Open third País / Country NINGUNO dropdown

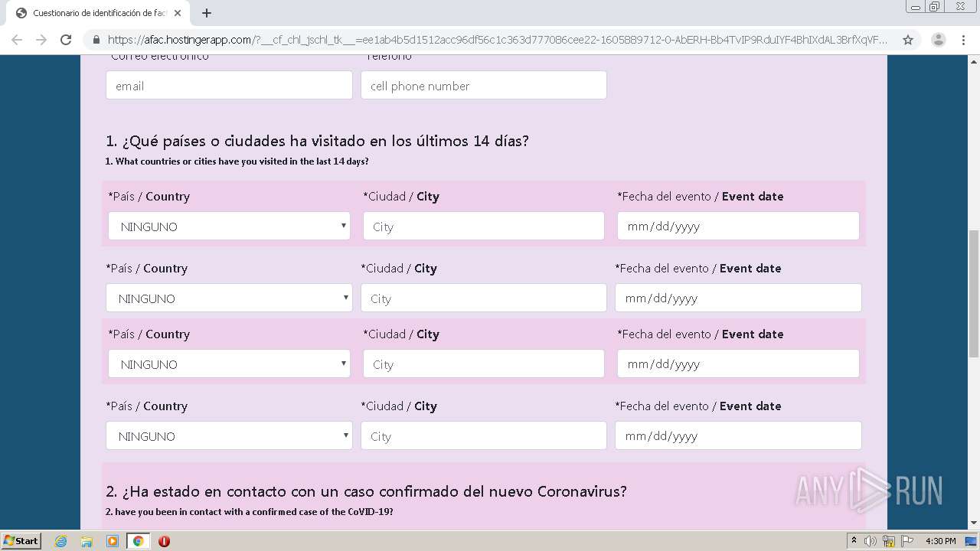click(229, 364)
